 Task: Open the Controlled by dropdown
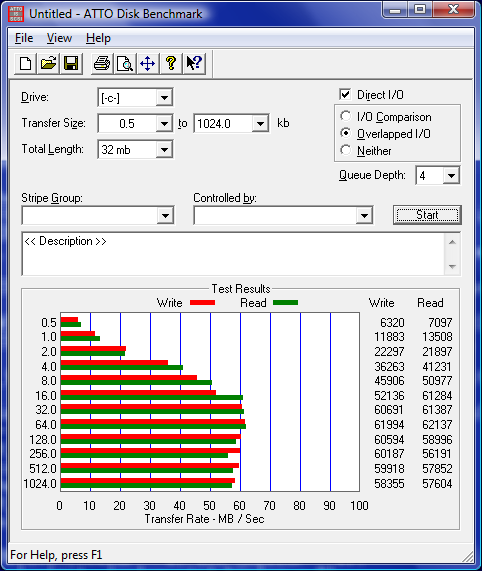(364, 216)
